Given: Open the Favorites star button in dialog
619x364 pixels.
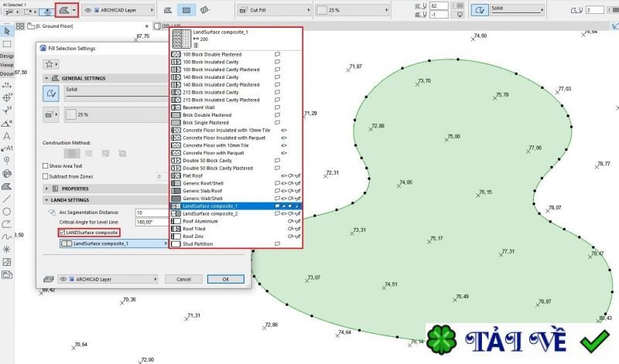Looking at the screenshot, I should pyautogui.click(x=51, y=63).
